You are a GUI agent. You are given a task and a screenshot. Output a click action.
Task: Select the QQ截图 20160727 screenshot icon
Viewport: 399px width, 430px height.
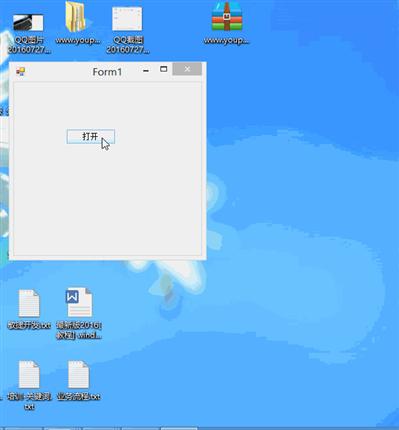(x=127, y=19)
